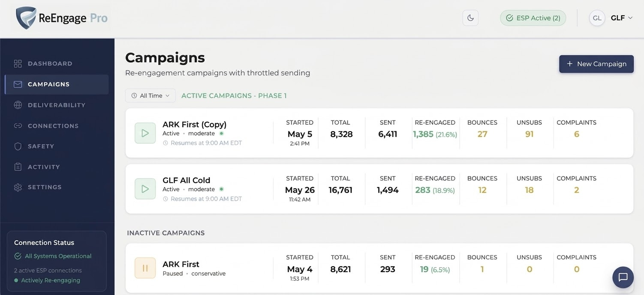Click the Connections link icon
This screenshot has width=644, height=295.
(18, 126)
